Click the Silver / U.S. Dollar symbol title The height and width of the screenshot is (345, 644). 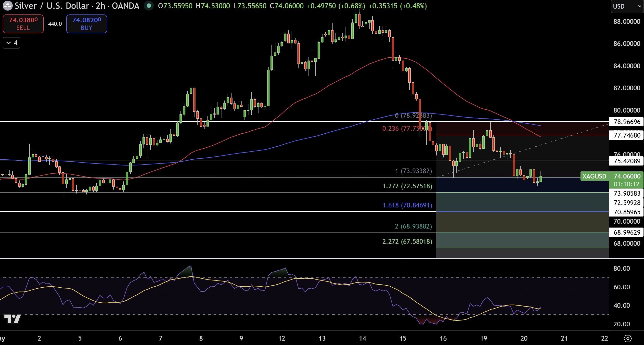pos(77,6)
